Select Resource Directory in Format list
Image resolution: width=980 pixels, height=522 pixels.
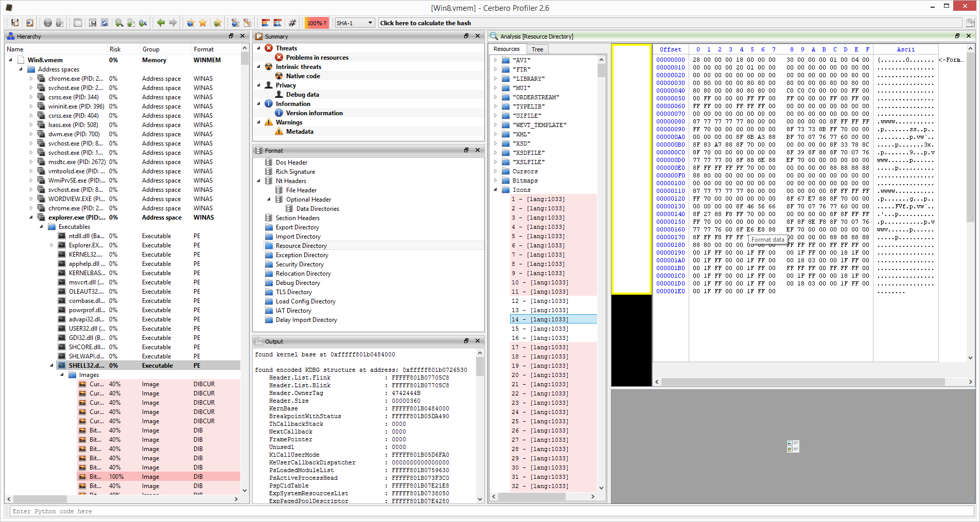(301, 245)
